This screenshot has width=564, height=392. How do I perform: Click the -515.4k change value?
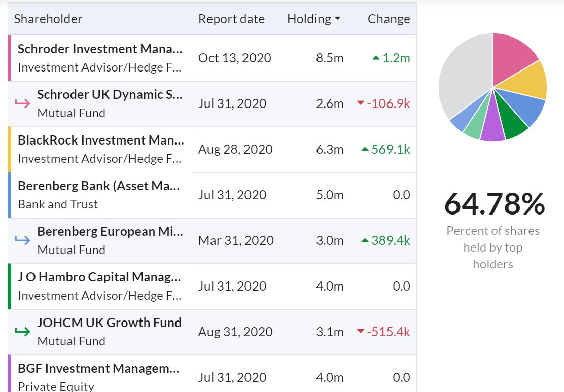pyautogui.click(x=389, y=332)
